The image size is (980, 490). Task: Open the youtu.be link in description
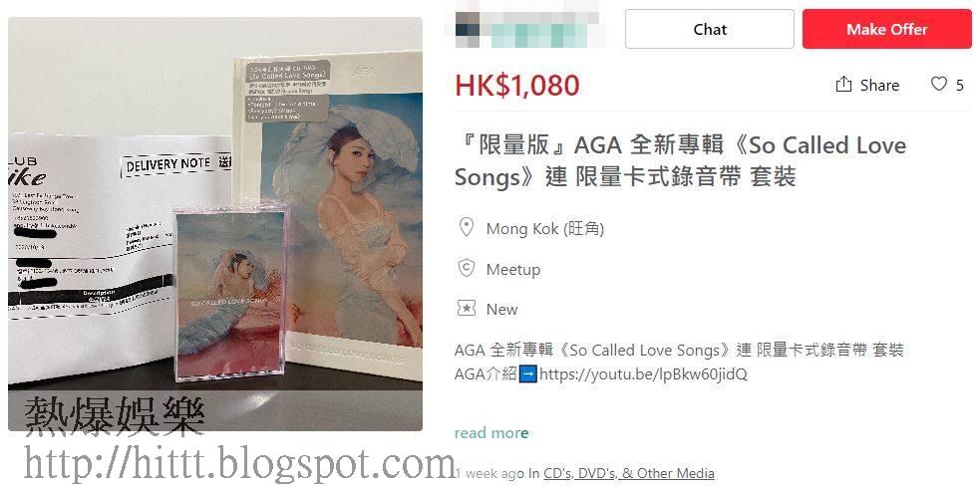(643, 373)
